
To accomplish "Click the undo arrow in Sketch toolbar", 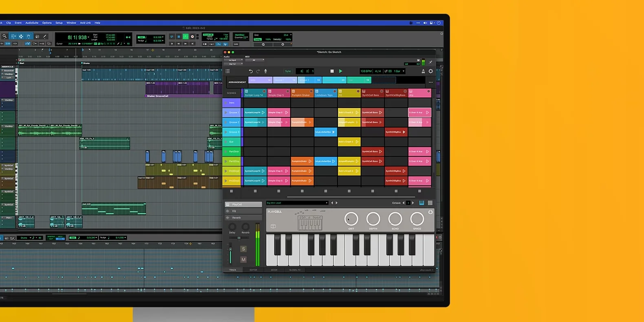I will [251, 71].
